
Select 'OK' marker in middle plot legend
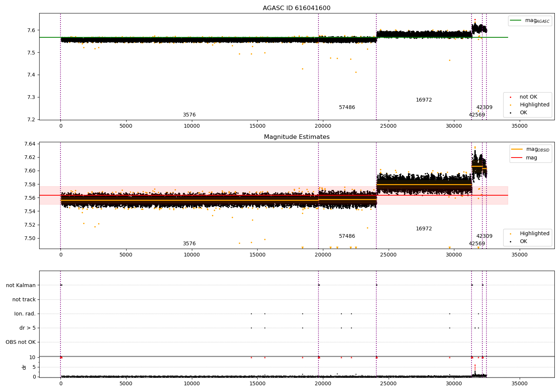510,242
